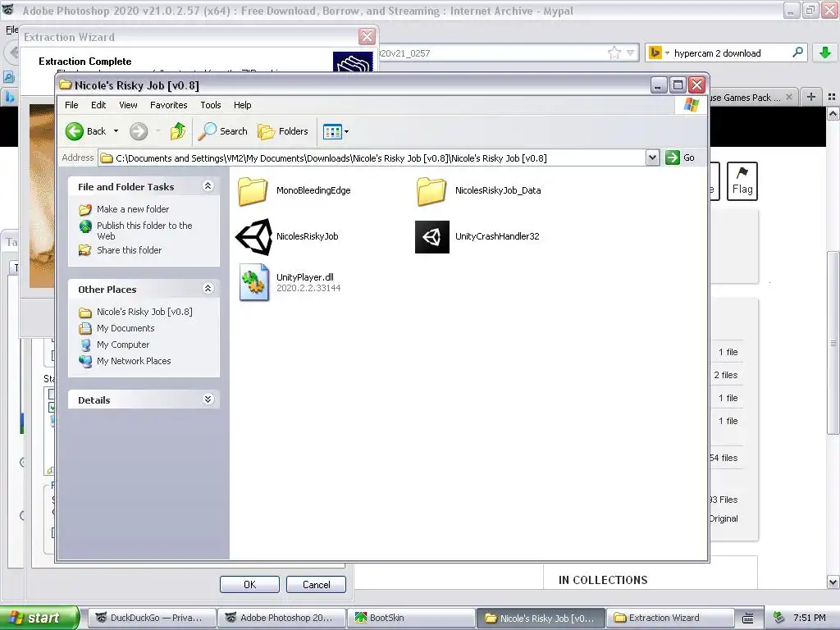
Task: Click Make a new folder
Action: pos(133,209)
